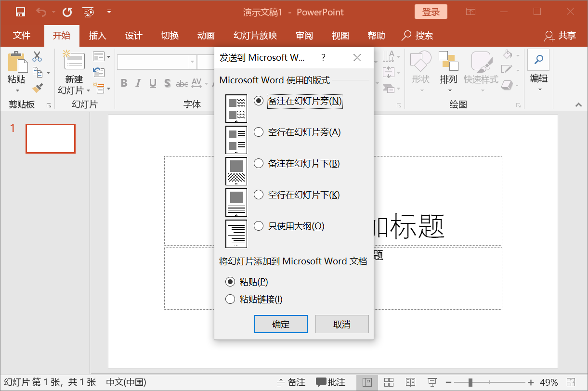Screen dimensions: 588x391
Task: Click 取消 to cancel the dialog
Action: 342,324
